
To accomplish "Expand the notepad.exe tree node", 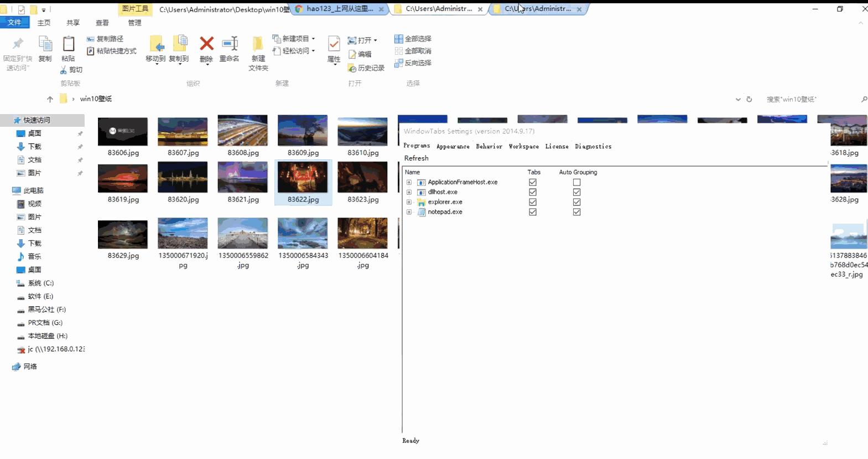I will 409,212.
